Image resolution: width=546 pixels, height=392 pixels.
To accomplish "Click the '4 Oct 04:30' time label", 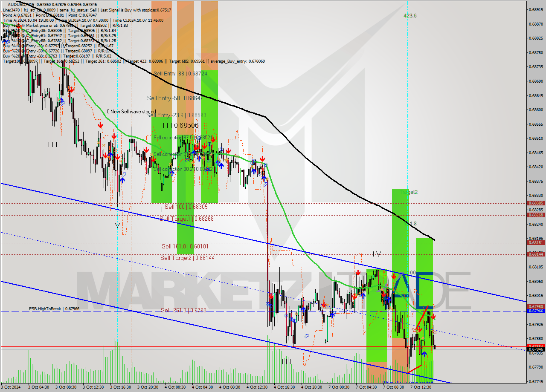I will 203,387.
